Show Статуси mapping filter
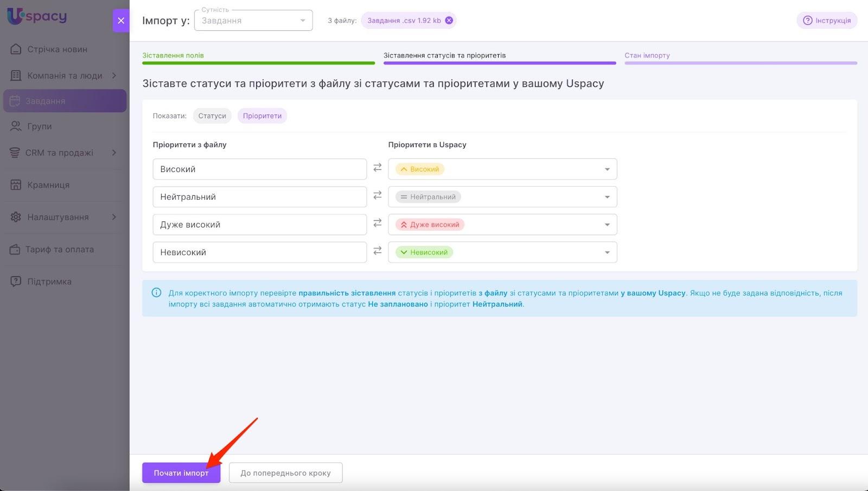 coord(212,116)
